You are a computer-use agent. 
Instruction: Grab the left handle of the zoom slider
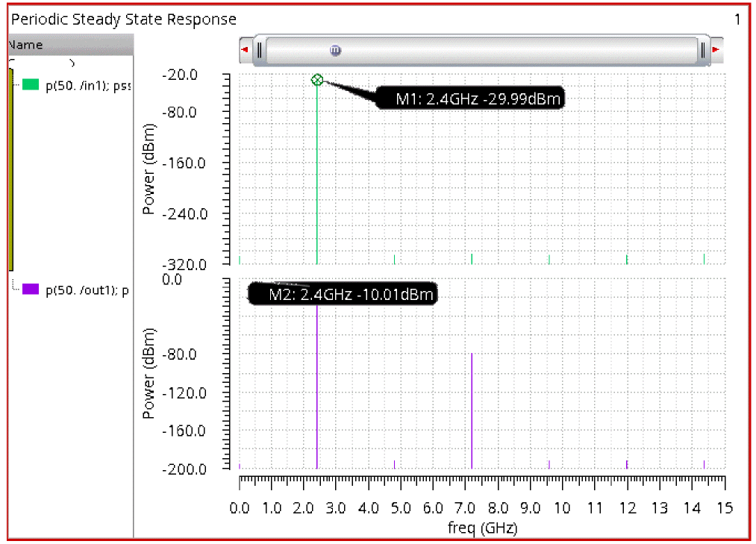260,50
